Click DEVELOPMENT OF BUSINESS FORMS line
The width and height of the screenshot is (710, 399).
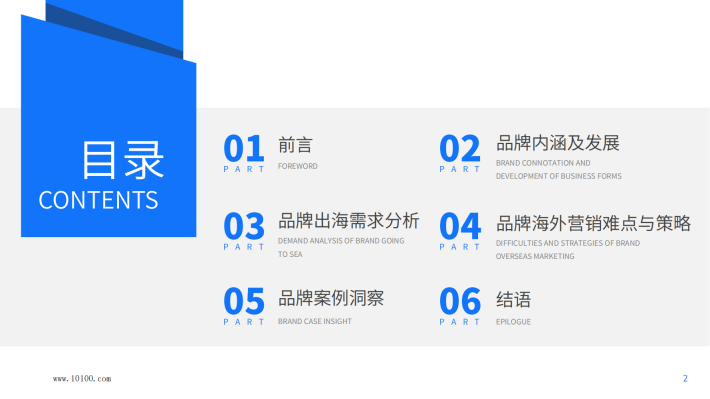click(559, 176)
